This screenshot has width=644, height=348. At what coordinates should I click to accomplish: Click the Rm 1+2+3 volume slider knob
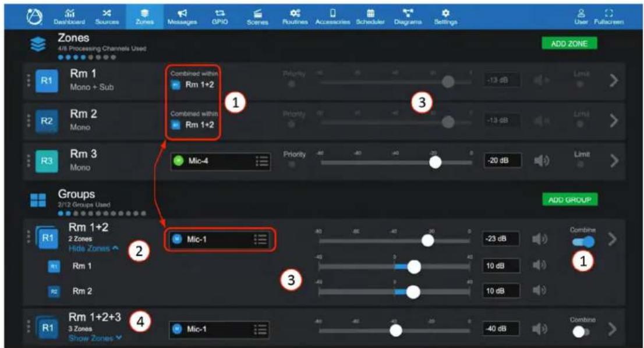coord(396,331)
